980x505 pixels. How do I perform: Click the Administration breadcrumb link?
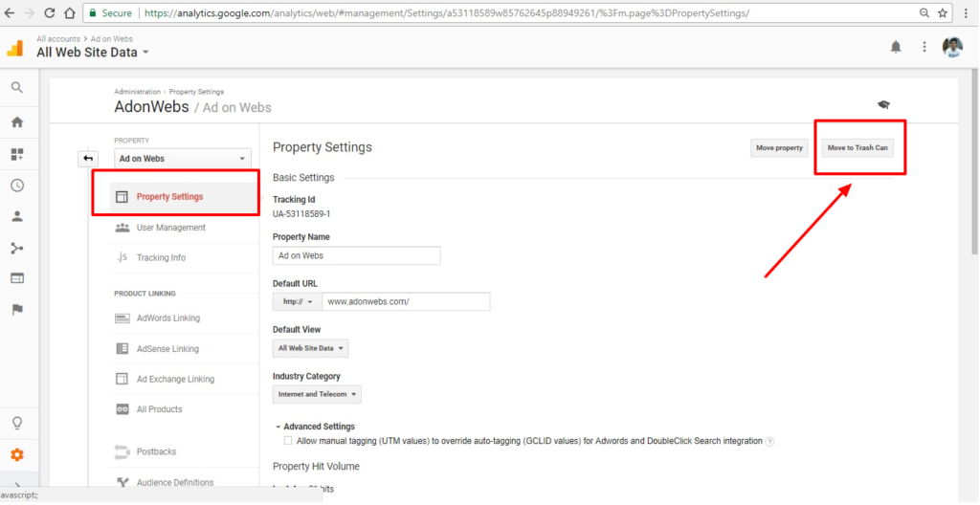137,92
